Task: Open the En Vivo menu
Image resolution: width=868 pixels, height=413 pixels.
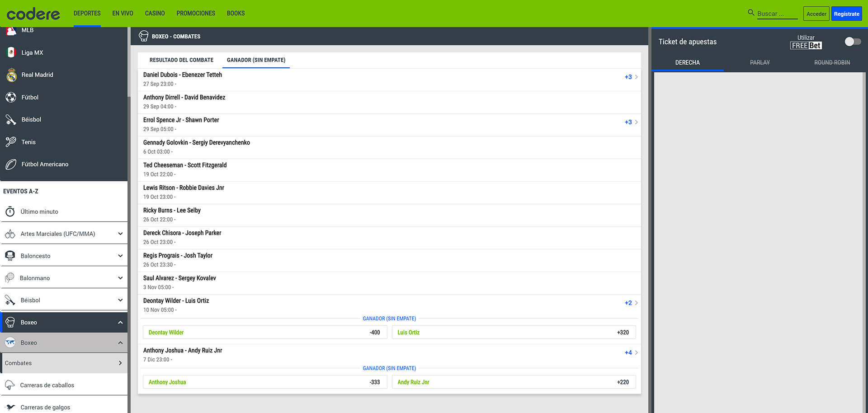Action: (x=123, y=14)
